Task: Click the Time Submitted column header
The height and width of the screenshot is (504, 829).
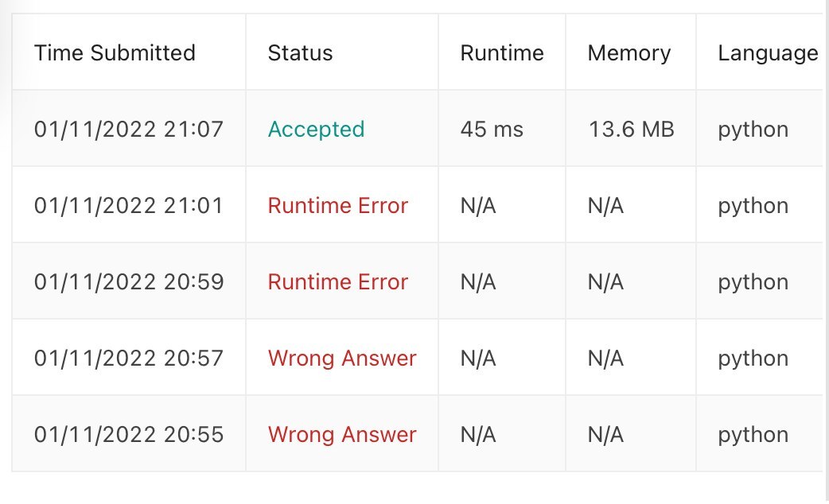Action: click(115, 52)
